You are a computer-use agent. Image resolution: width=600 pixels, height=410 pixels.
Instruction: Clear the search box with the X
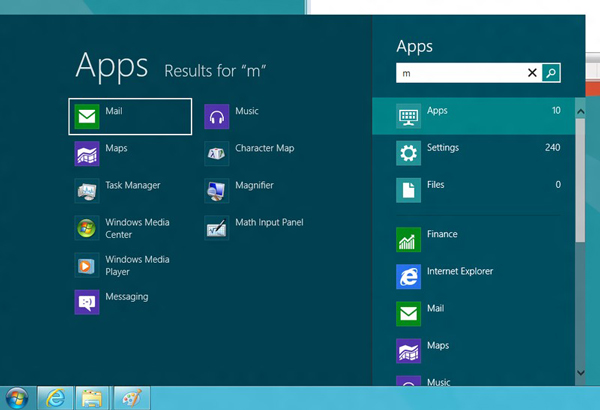pos(532,73)
